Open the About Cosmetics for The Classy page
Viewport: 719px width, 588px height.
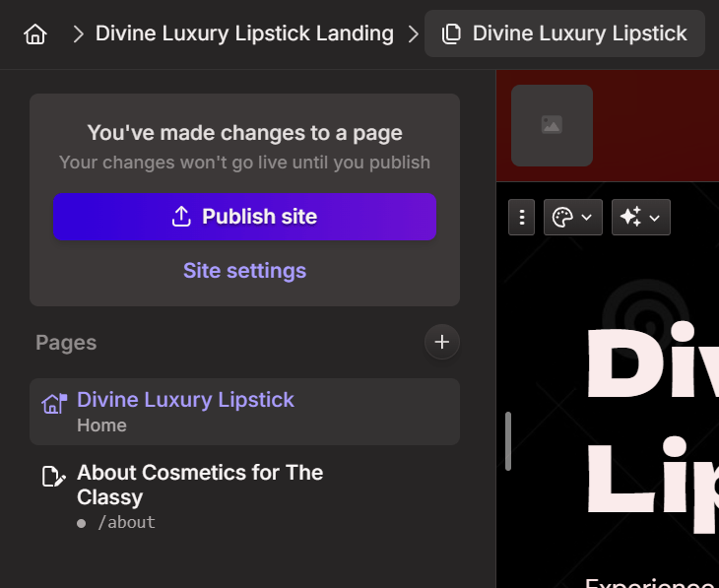pyautogui.click(x=200, y=485)
